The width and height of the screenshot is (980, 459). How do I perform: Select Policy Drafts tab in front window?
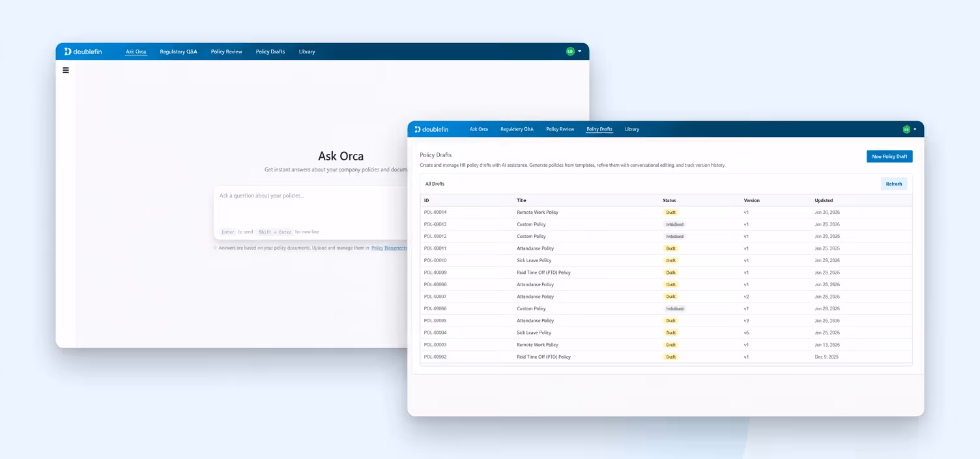click(x=599, y=129)
